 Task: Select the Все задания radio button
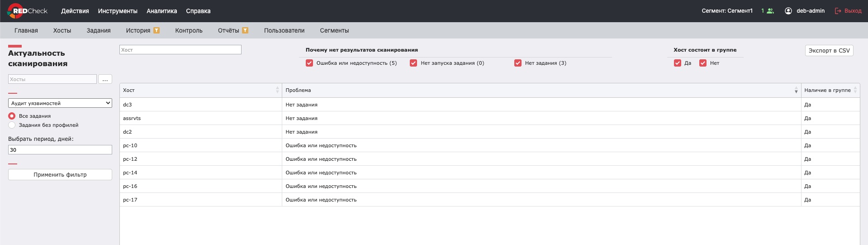coord(12,116)
